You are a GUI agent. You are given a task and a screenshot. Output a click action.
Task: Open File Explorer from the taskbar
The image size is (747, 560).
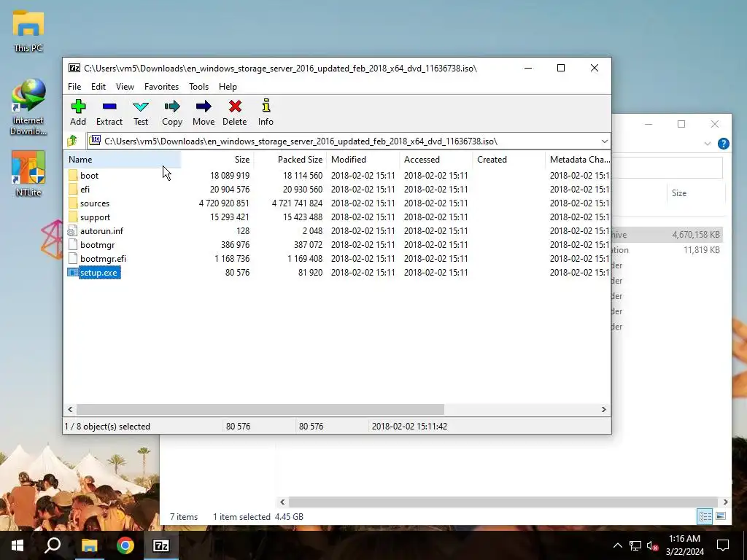tap(89, 545)
